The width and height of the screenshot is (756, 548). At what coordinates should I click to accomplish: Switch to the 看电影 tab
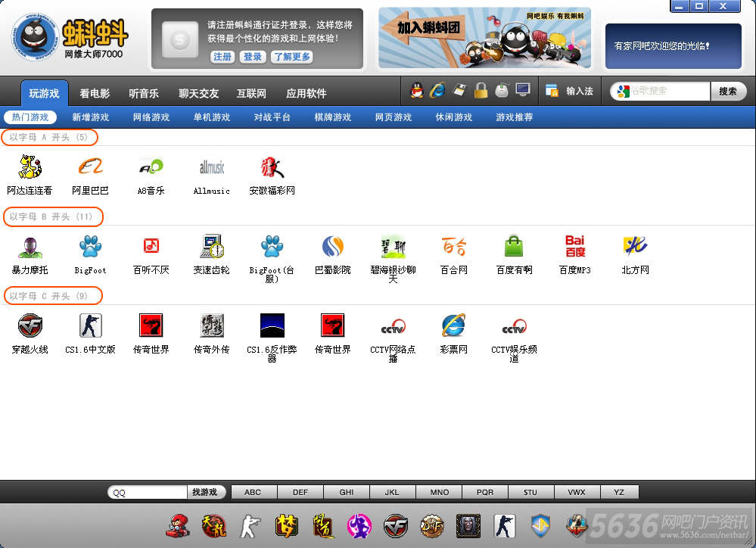tap(95, 93)
